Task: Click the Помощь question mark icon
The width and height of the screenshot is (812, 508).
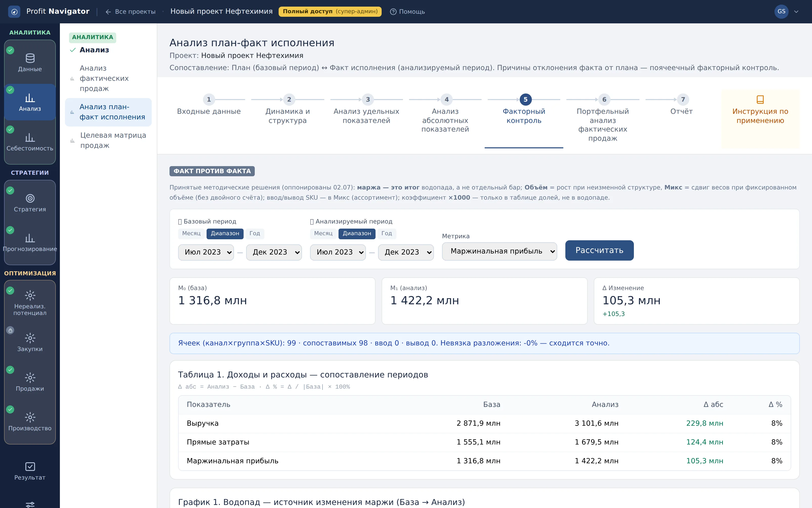Action: click(x=393, y=12)
